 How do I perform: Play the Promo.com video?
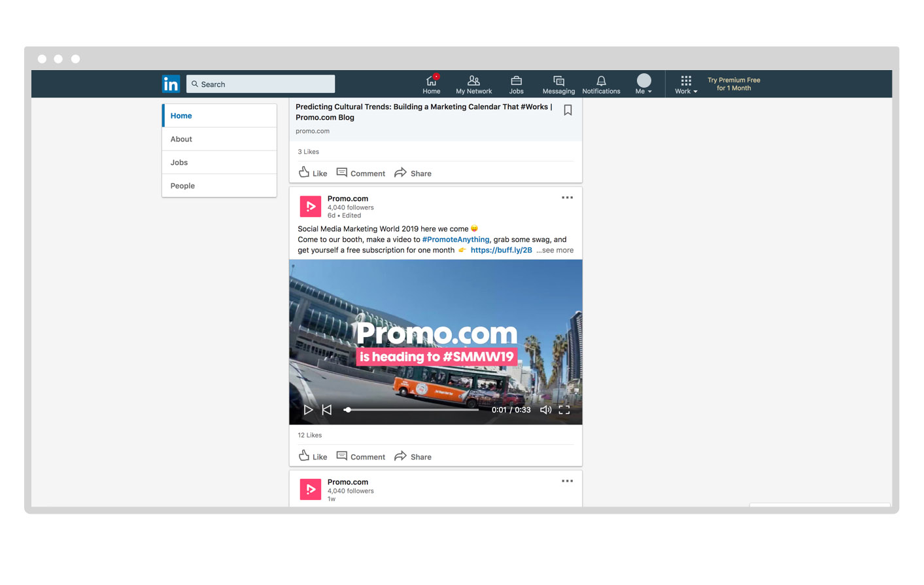(x=308, y=410)
